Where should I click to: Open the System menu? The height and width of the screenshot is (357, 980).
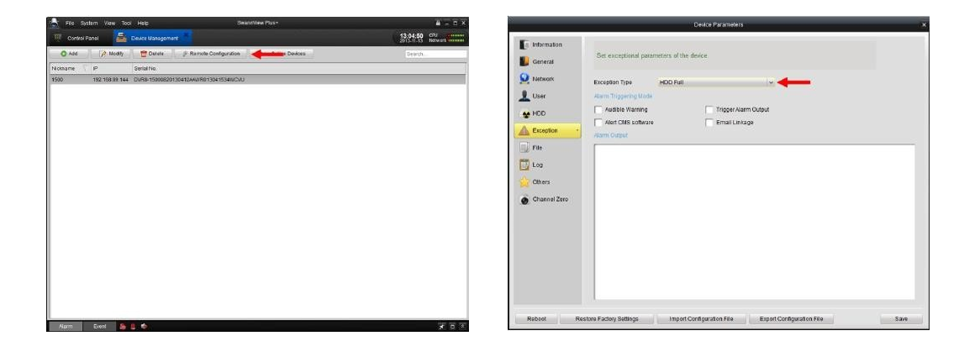[89, 22]
